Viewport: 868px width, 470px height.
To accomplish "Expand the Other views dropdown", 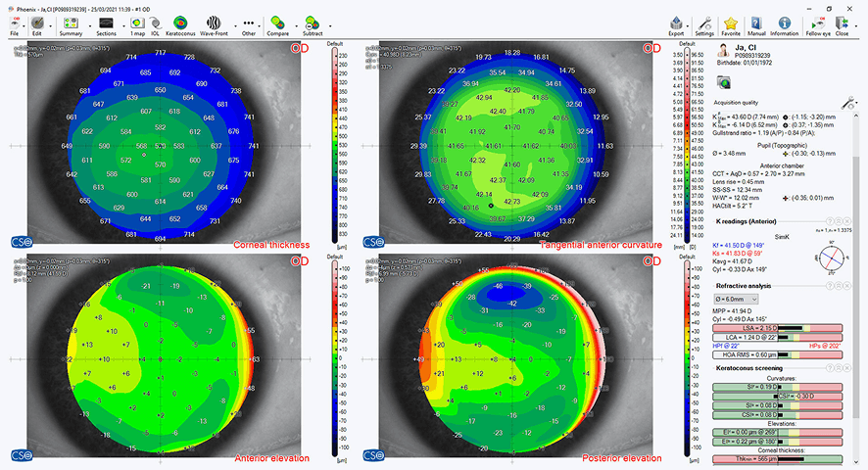I will point(248,24).
